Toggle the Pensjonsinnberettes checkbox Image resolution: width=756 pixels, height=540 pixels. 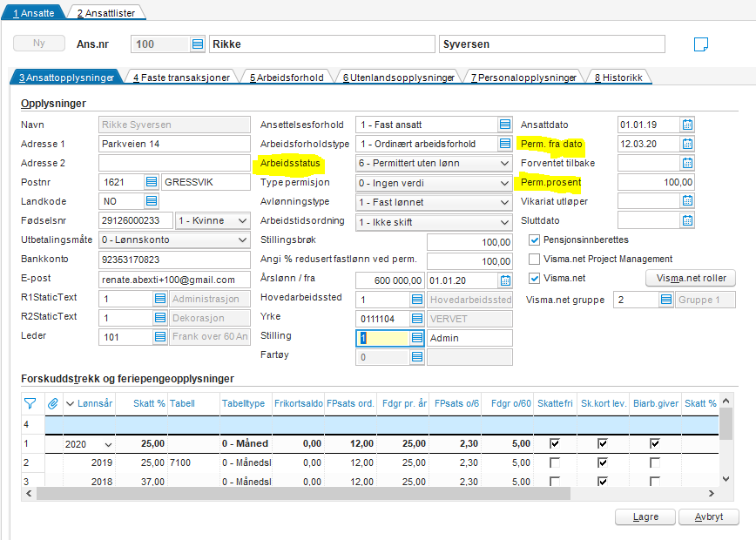click(536, 240)
